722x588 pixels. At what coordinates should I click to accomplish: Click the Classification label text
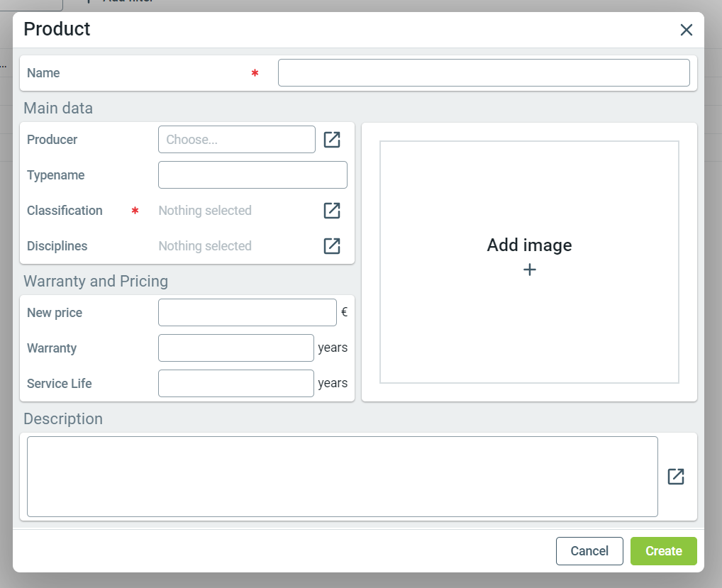pyautogui.click(x=65, y=211)
